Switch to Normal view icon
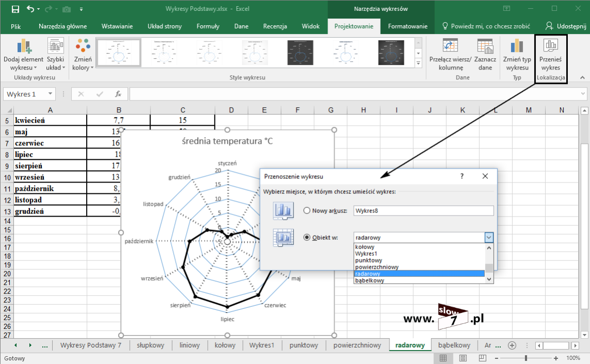The image size is (590, 364). [x=443, y=358]
